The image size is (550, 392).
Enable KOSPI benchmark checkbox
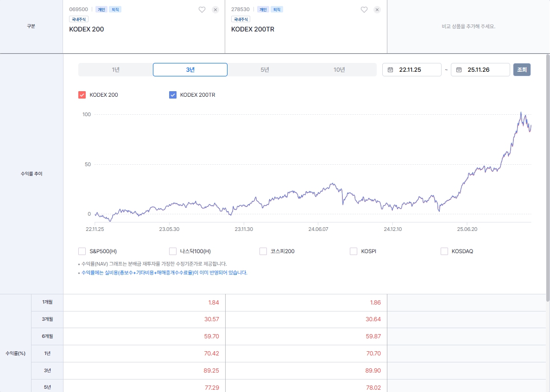pos(354,251)
